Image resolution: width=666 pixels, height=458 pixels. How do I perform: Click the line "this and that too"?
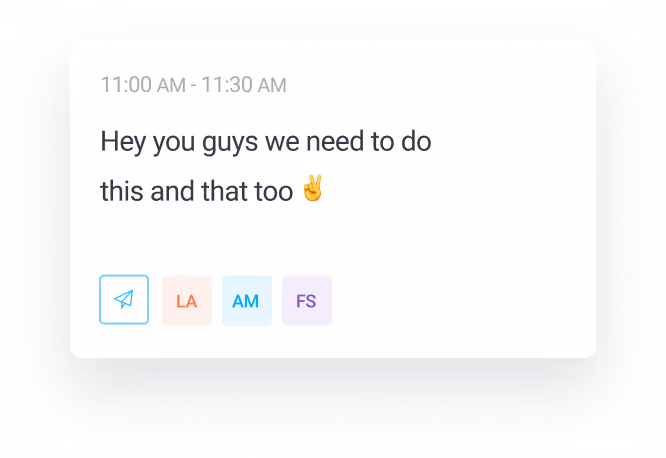197,191
